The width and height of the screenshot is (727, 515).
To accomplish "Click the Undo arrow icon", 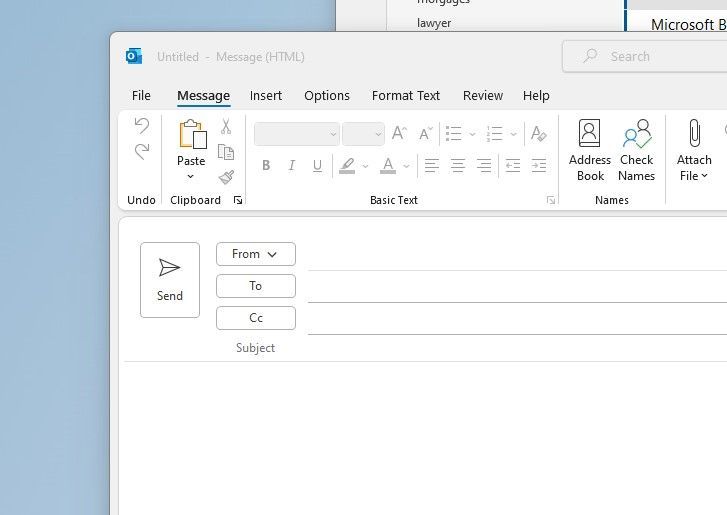I will coord(142,126).
